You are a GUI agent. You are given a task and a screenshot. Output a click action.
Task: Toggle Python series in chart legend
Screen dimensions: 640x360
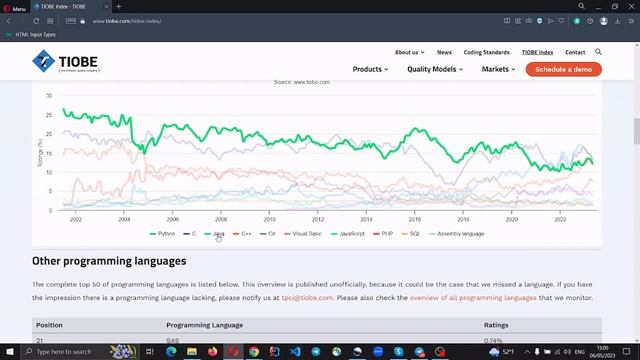162,234
